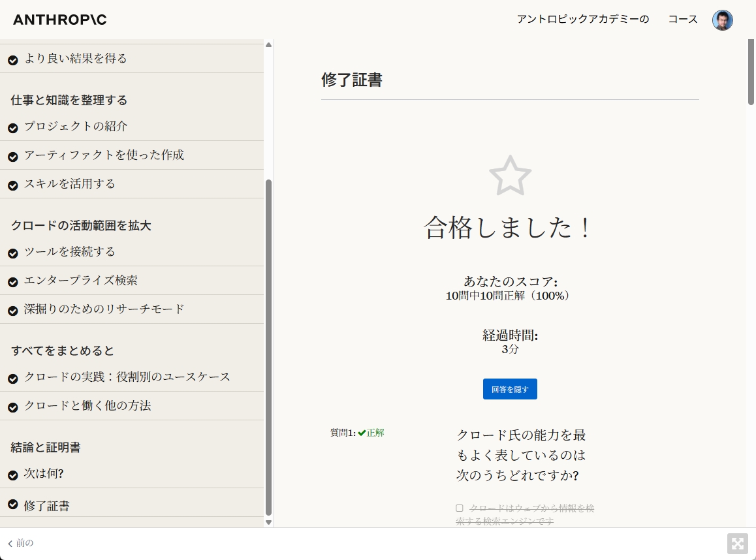Open アントロピックアカデミーの in the top navigation
Viewport: 756px width, 560px height.
(x=582, y=20)
